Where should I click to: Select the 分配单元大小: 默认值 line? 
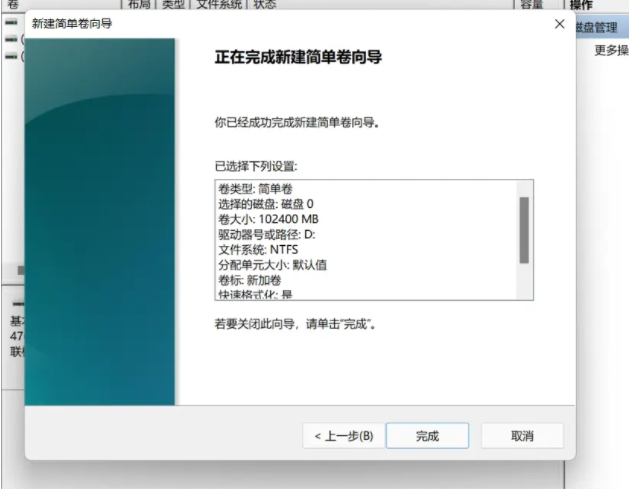click(x=272, y=265)
